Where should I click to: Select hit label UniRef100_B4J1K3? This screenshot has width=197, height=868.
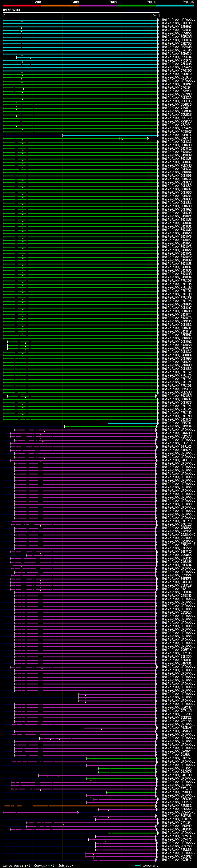coord(177,447)
